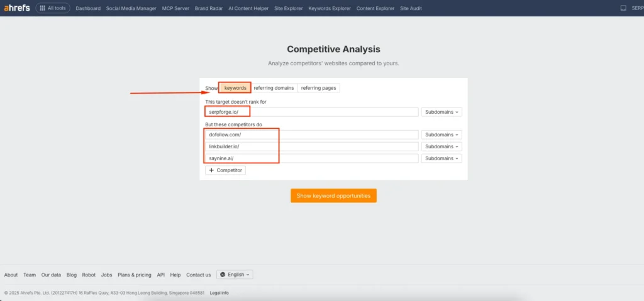Open the All tools grid menu
This screenshot has height=301, width=644.
pyautogui.click(x=53, y=8)
